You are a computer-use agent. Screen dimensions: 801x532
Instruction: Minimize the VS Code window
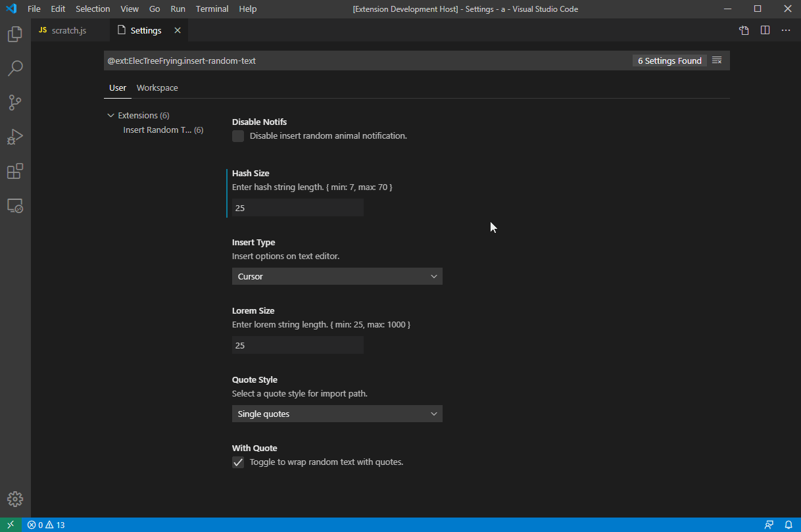[727, 9]
